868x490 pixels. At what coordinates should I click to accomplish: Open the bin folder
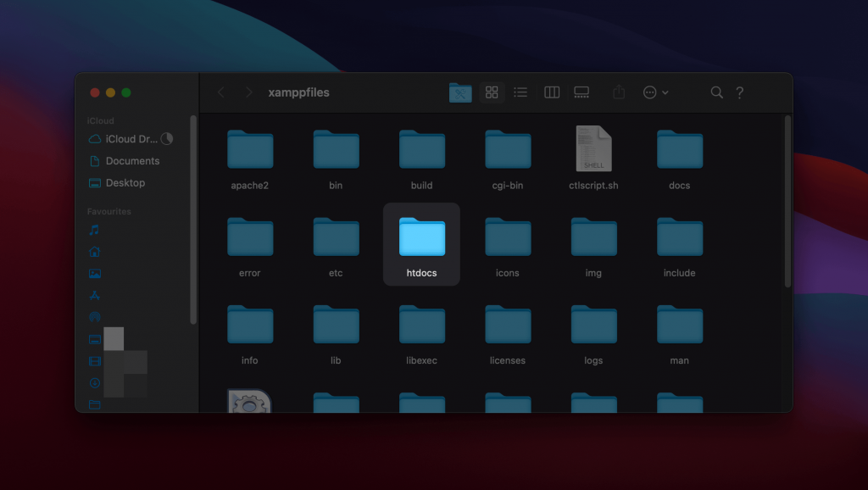point(336,149)
